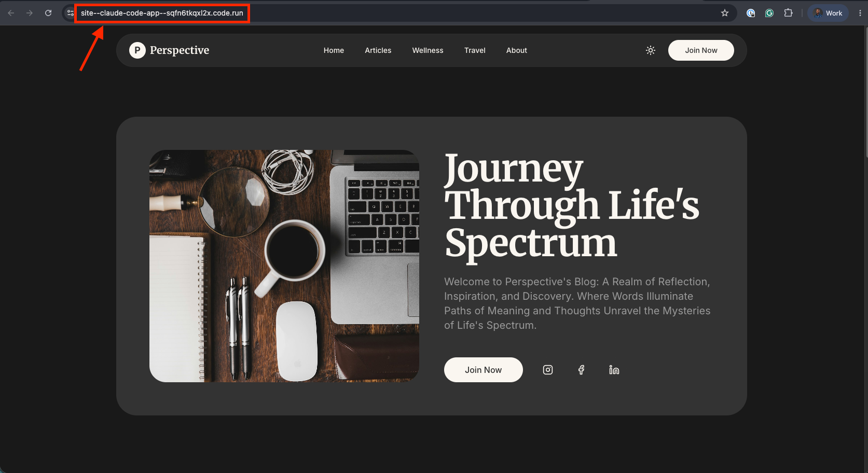Open the Travel nav item
The width and height of the screenshot is (868, 473).
point(475,50)
